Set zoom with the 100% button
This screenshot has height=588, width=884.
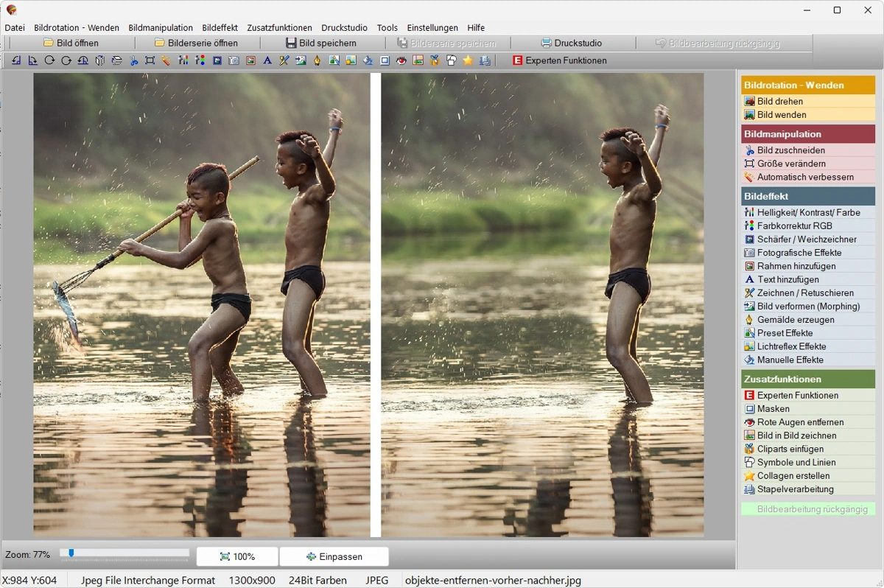tap(237, 556)
